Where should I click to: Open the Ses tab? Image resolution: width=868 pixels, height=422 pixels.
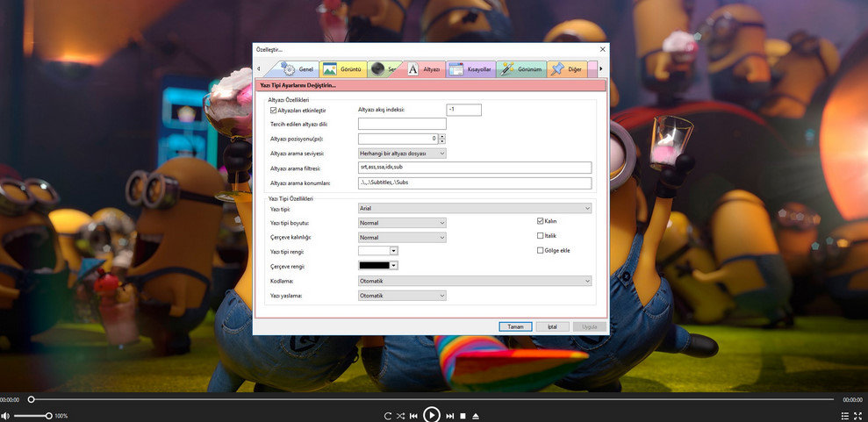pos(384,69)
